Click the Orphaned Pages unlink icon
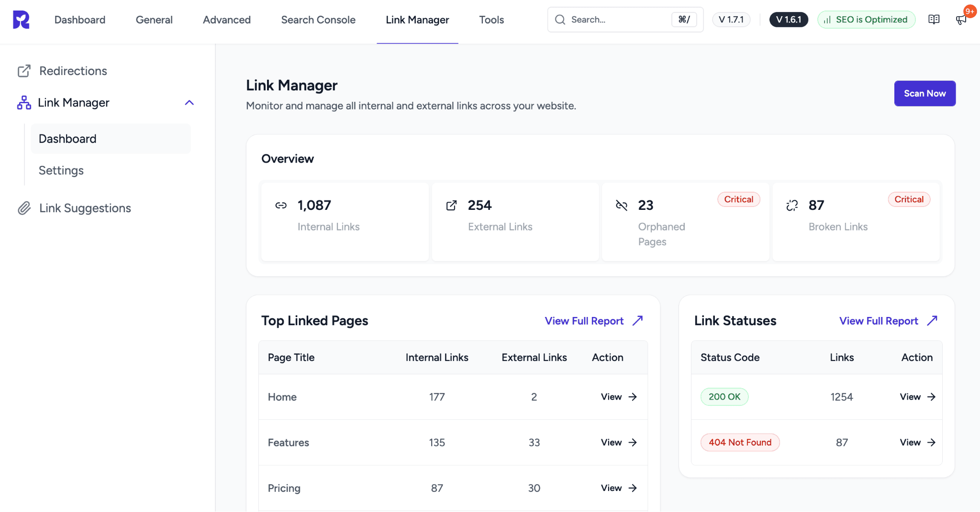Image resolution: width=980 pixels, height=512 pixels. (622, 205)
